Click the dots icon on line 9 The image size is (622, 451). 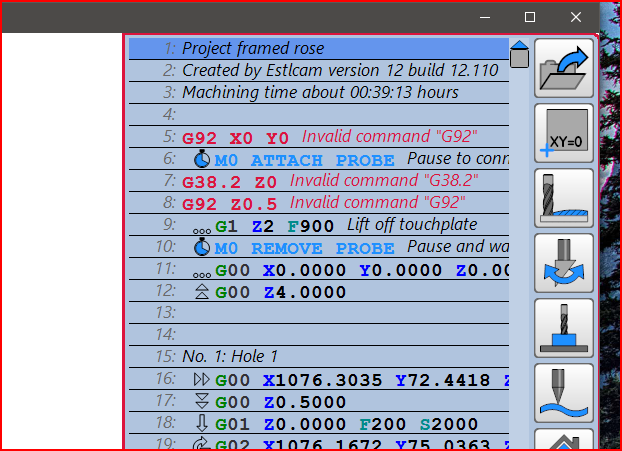(x=202, y=231)
